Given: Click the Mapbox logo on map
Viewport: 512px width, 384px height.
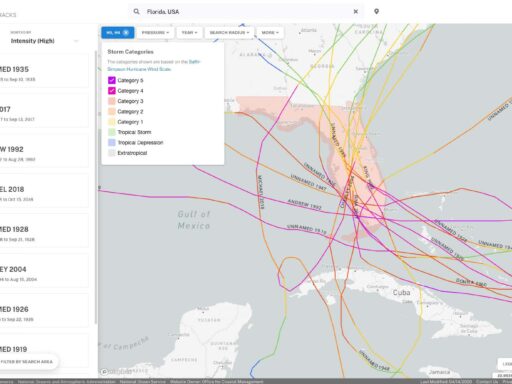Looking at the screenshot, I should (x=116, y=371).
